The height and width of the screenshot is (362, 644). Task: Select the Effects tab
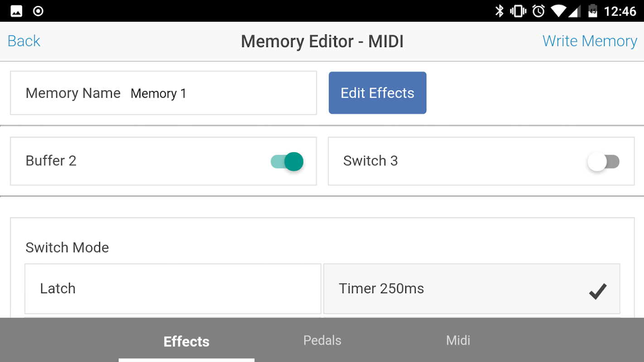[x=186, y=341]
